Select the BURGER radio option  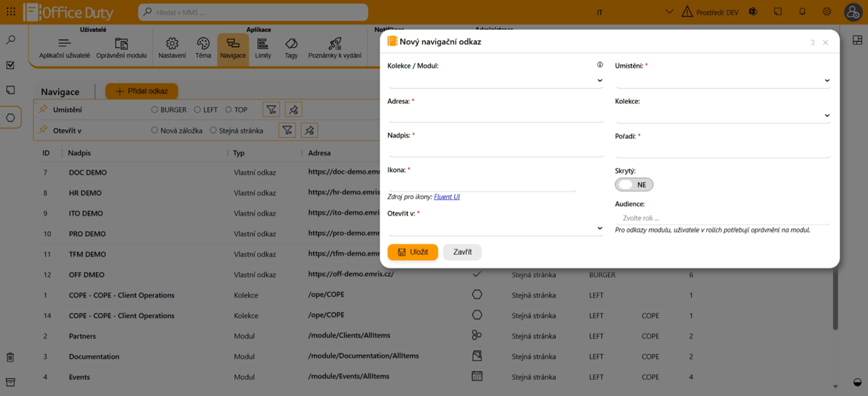(x=155, y=110)
